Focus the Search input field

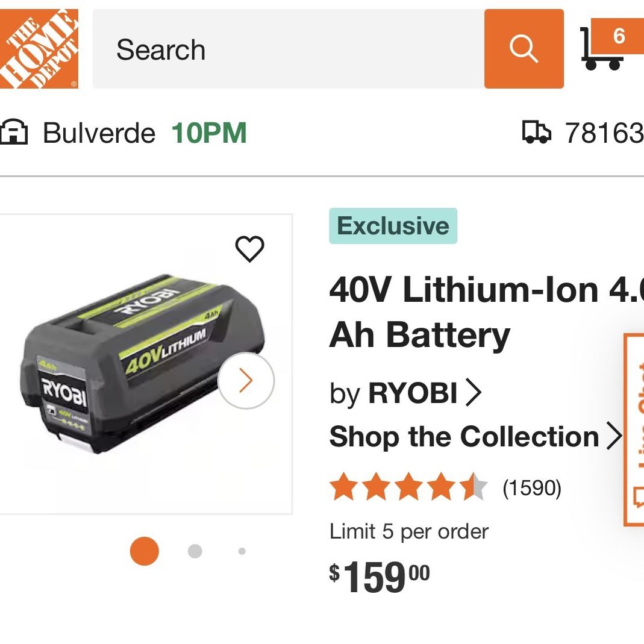point(289,49)
